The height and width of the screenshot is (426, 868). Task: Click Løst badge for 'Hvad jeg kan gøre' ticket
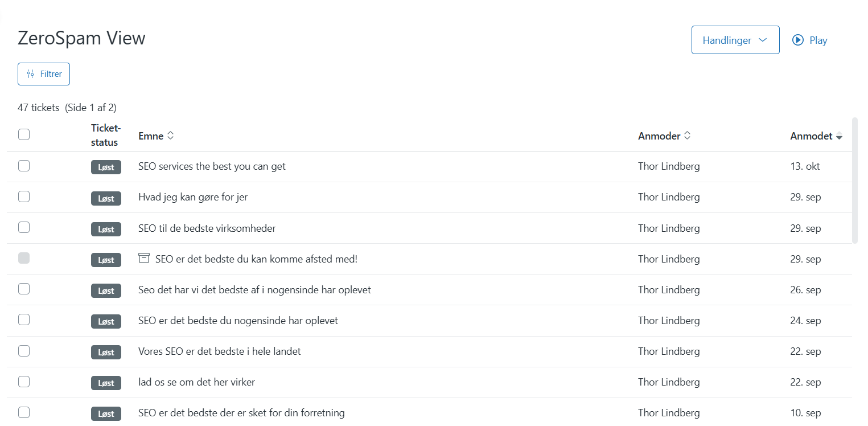[106, 198]
